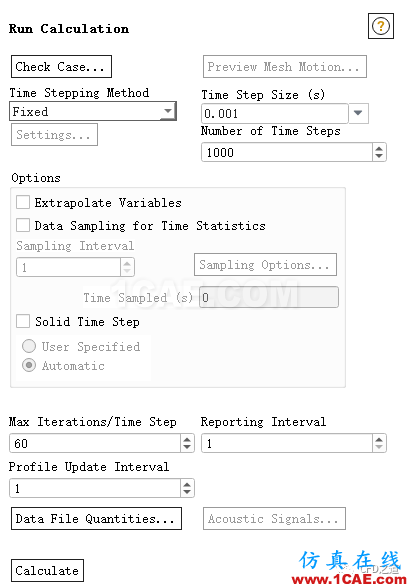
Task: Click the Check Case button
Action: pyautogui.click(x=61, y=67)
